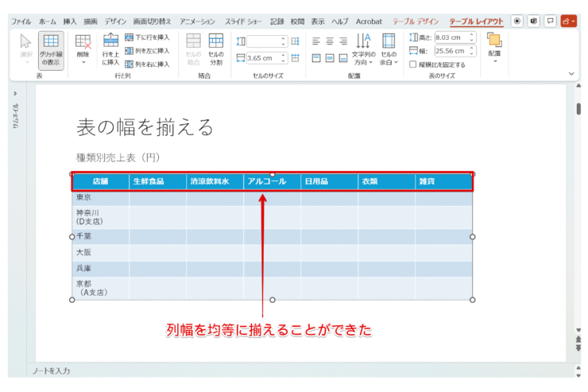This screenshot has width=588, height=392.
Task: Align cell text right
Action: (x=343, y=41)
